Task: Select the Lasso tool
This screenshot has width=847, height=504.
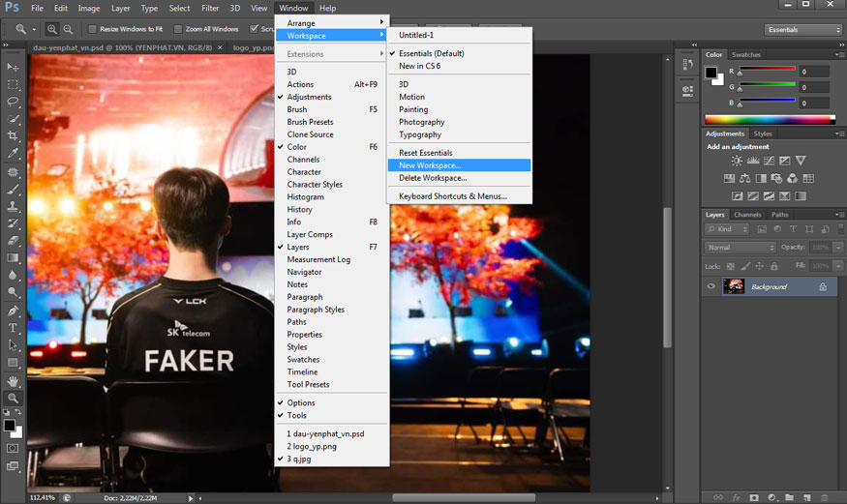Action: 13,102
